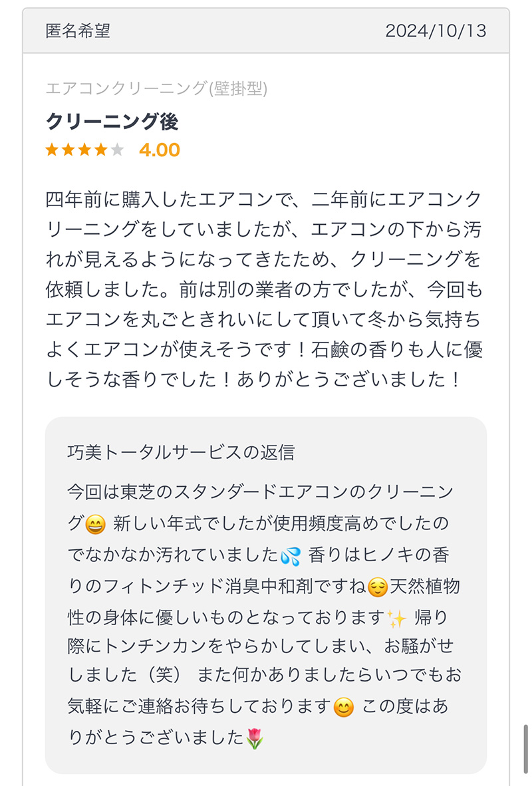532x786 pixels.
Task: Click the fourth orange rating star
Action: coord(101,150)
